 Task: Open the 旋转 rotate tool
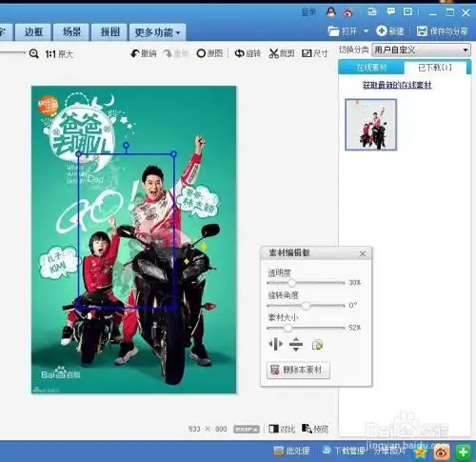click(x=248, y=53)
